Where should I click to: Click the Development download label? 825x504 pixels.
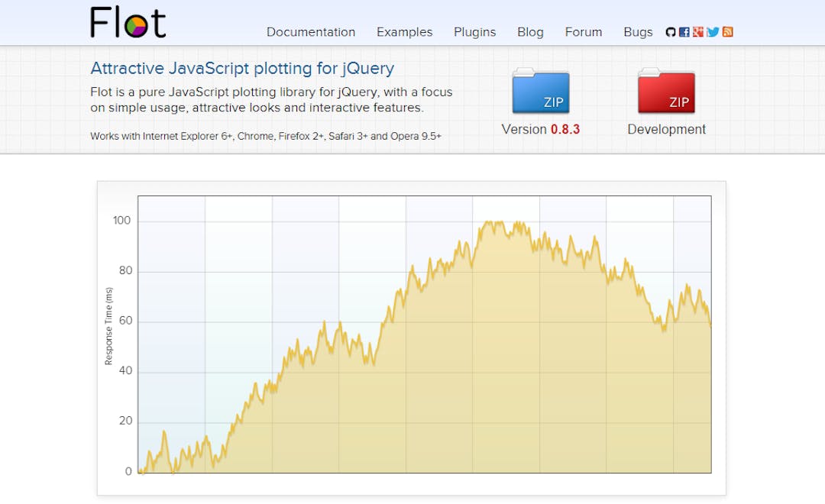tap(665, 129)
